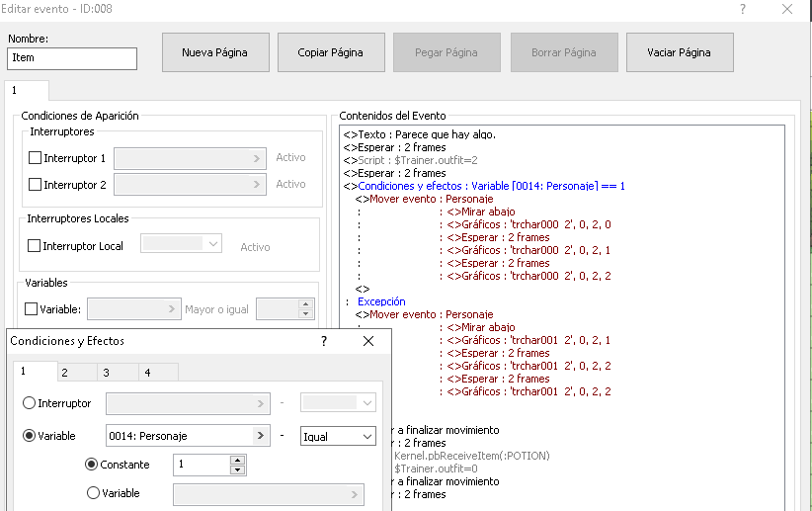Select the Interruptor radio button

coord(29,403)
